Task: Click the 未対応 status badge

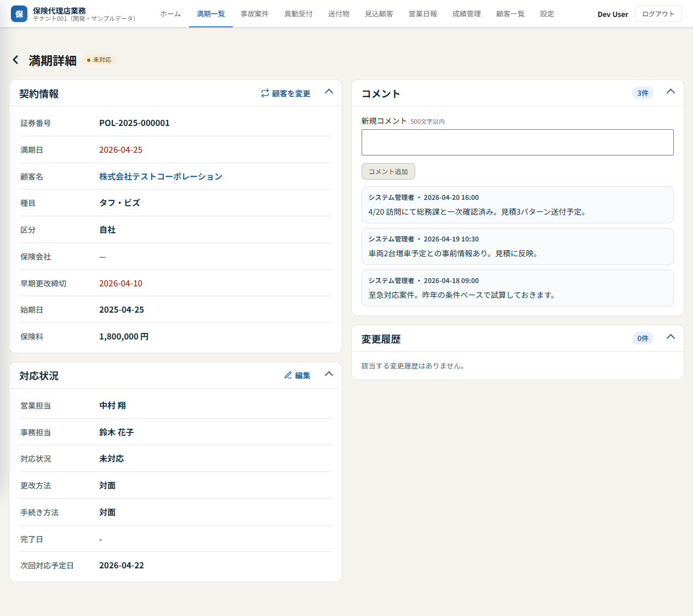Action: click(99, 60)
